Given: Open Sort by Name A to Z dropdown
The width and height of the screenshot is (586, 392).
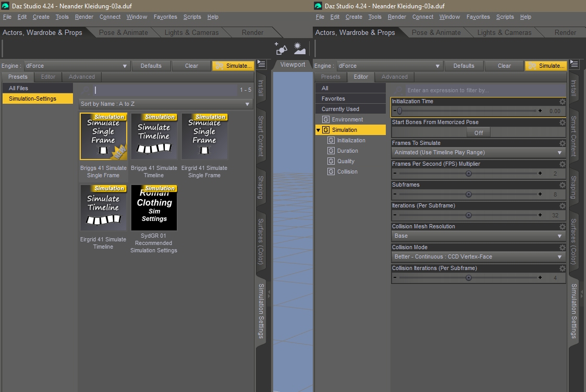Looking at the screenshot, I should tap(166, 104).
